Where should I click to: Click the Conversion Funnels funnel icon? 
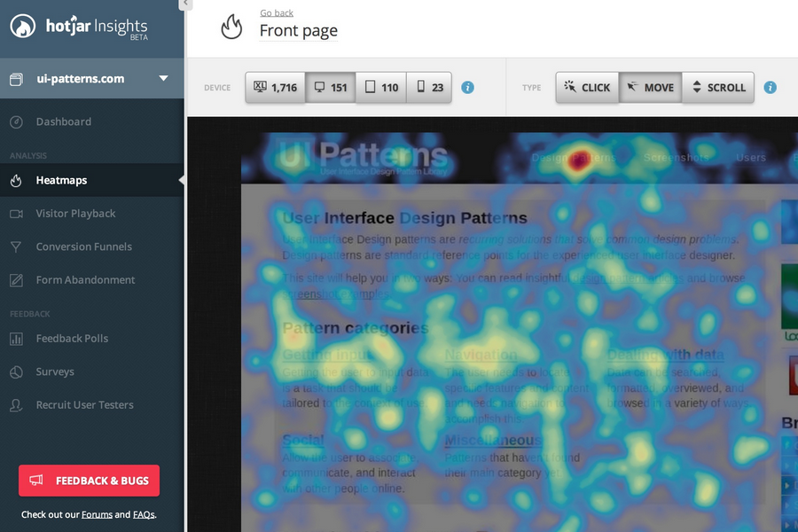pos(16,246)
